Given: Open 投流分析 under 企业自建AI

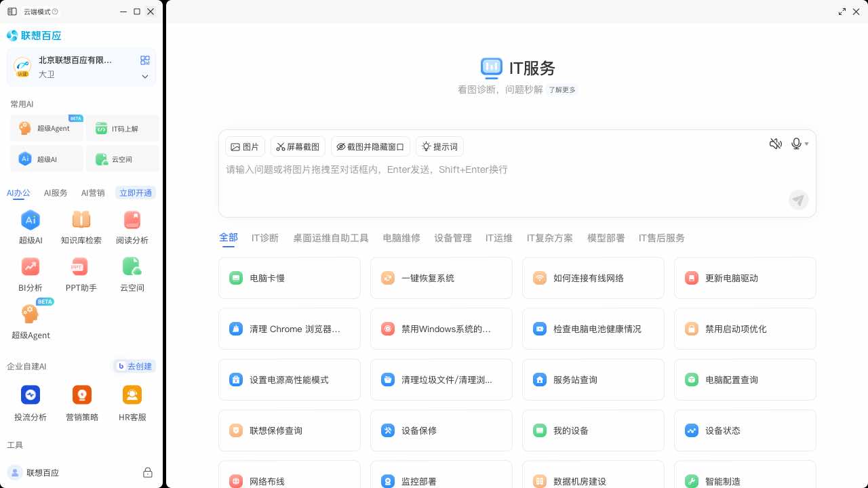Looking at the screenshot, I should tap(31, 401).
